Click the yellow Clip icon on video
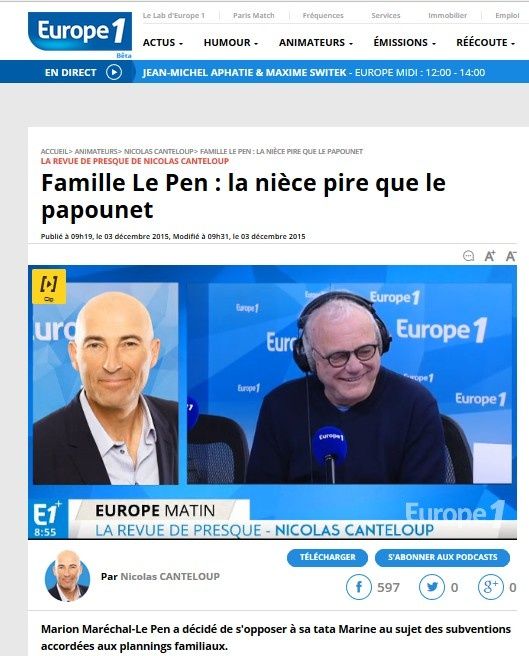Viewport: 529px width, 656px height. coord(49,287)
